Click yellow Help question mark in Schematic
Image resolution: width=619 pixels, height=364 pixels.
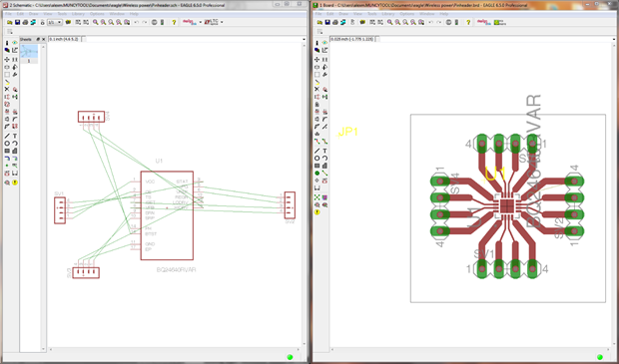click(174, 23)
